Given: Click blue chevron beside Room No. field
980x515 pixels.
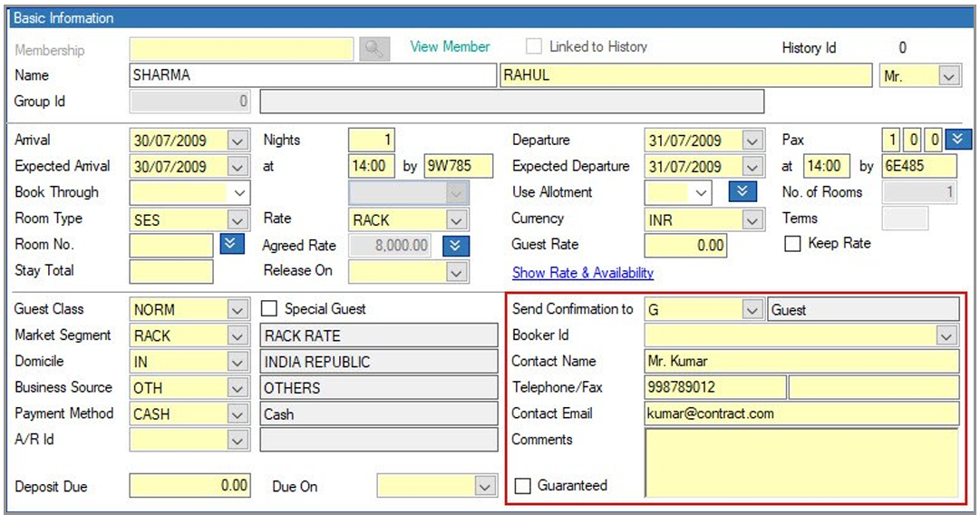Looking at the screenshot, I should (230, 245).
